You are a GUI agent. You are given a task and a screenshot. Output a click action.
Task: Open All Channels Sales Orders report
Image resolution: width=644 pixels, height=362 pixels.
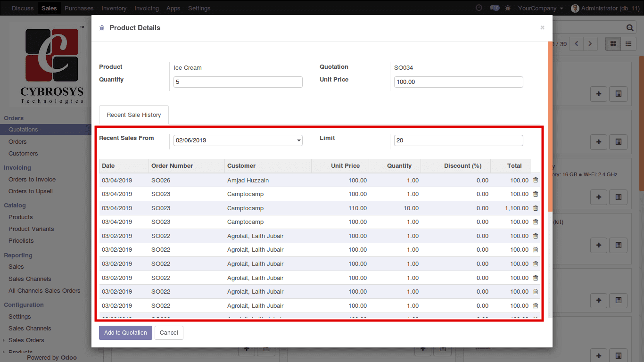(44, 291)
